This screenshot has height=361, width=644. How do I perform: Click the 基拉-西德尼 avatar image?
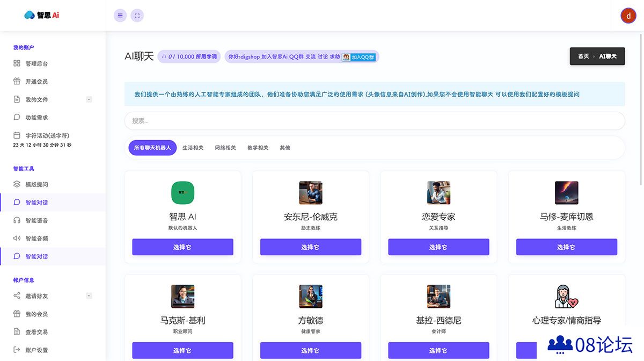438,296
